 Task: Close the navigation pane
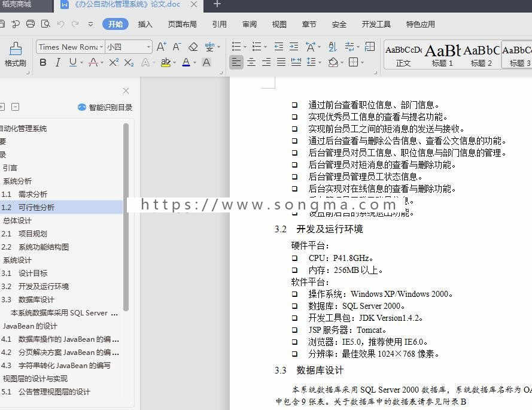click(x=126, y=91)
